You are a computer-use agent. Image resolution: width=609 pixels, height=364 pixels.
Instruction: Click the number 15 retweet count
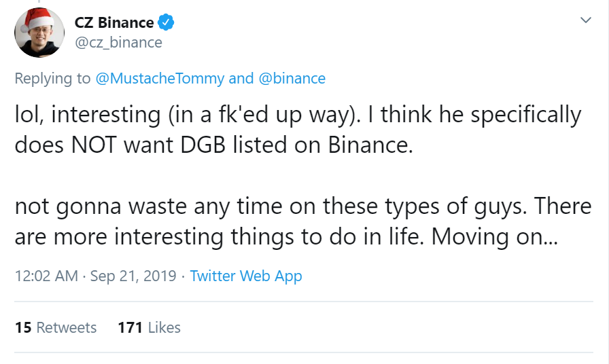[23, 327]
